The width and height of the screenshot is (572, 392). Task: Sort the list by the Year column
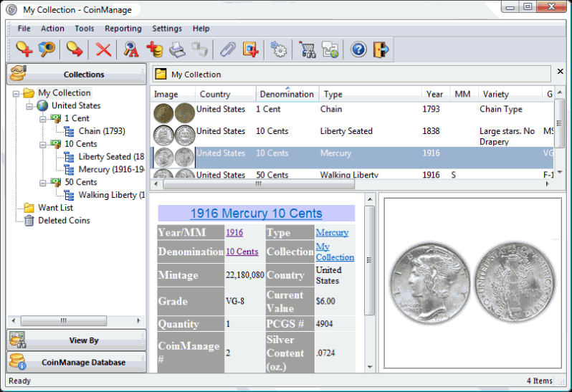click(435, 94)
